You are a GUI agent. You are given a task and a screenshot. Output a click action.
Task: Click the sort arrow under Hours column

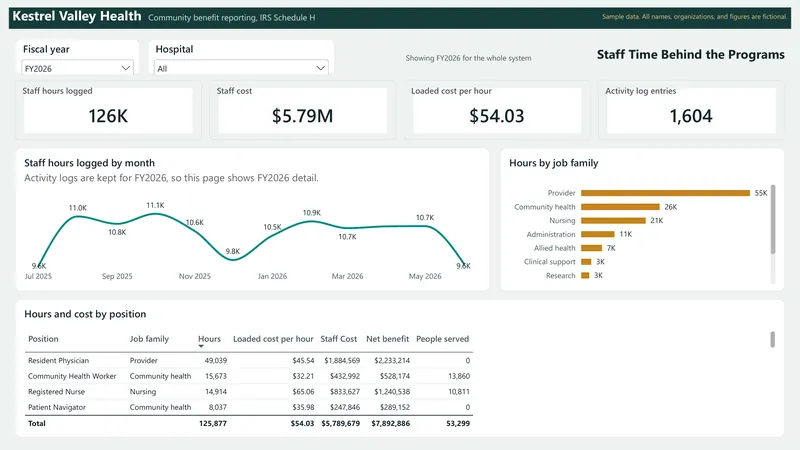tap(201, 346)
